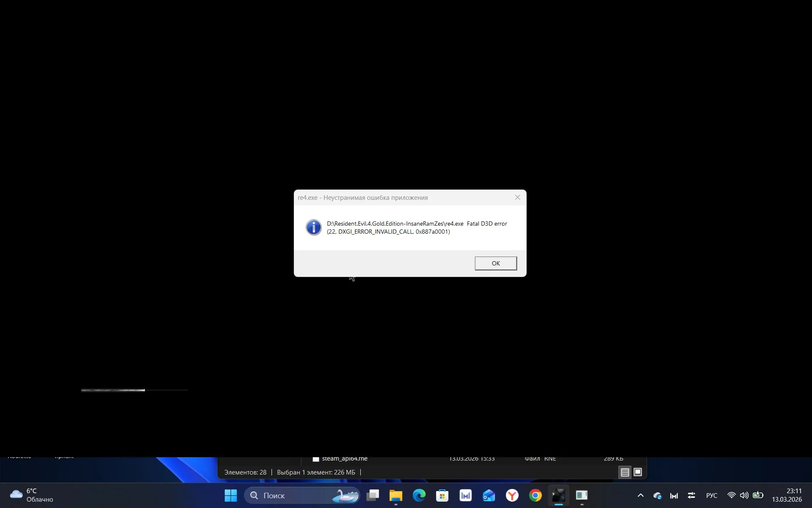
Task: Open the Windows Start menu
Action: (230, 495)
